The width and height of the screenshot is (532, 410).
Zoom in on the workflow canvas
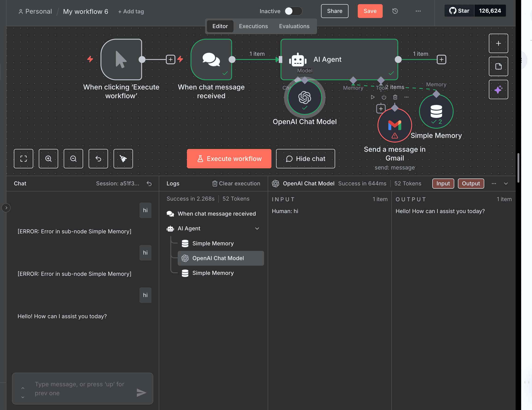tap(48, 159)
